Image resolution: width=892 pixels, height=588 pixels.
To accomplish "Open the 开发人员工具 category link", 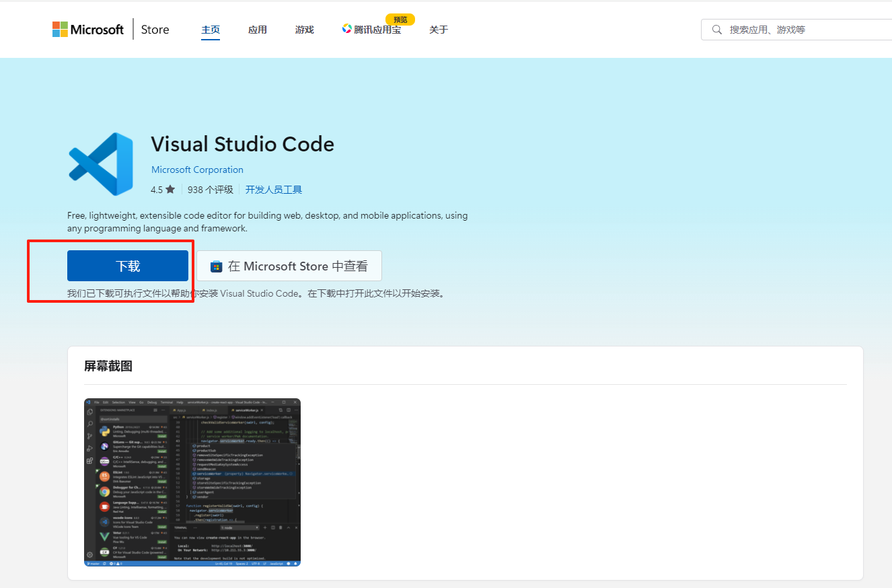I will [x=274, y=190].
